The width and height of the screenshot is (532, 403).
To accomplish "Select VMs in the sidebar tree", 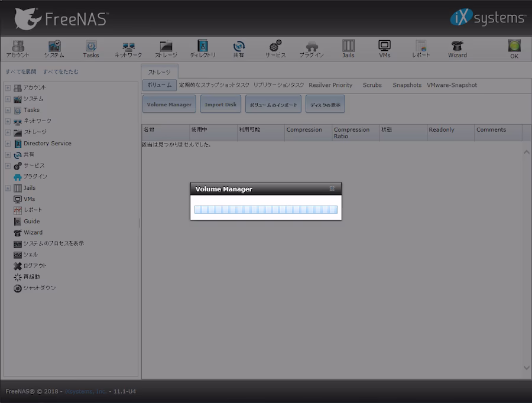I will (29, 199).
